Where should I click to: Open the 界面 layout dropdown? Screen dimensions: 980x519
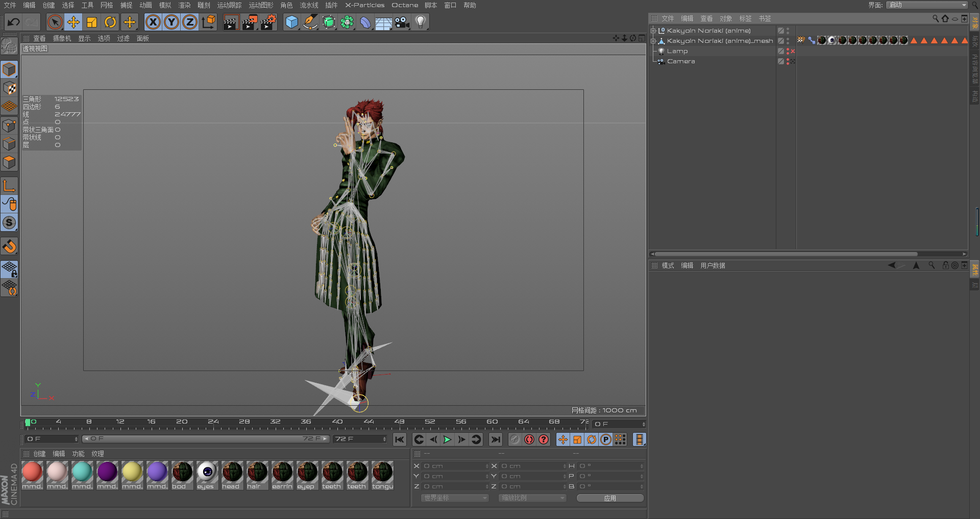point(927,5)
